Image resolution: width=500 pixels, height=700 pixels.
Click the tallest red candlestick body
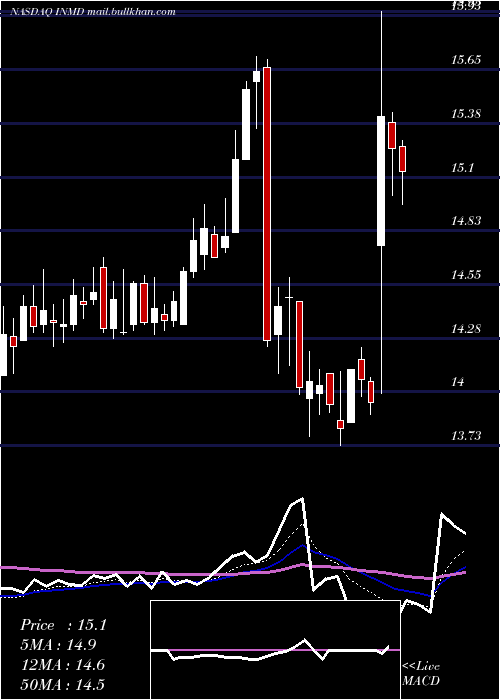[267, 204]
